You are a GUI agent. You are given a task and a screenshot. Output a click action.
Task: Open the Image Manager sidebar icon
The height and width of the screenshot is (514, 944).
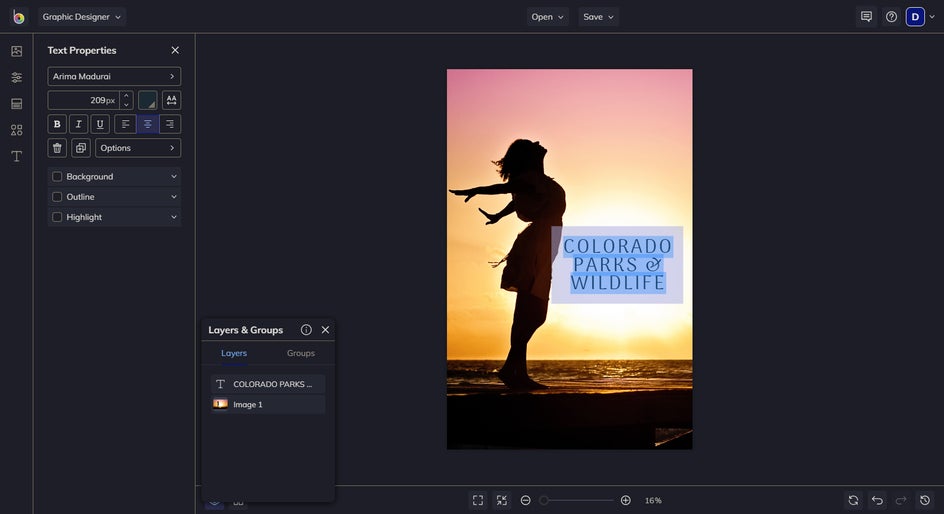pyautogui.click(x=17, y=51)
